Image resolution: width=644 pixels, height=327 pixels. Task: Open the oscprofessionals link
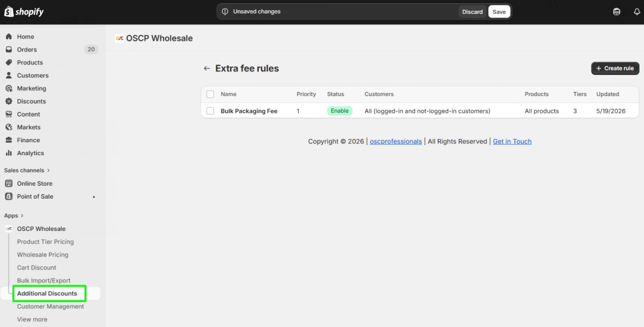click(396, 141)
